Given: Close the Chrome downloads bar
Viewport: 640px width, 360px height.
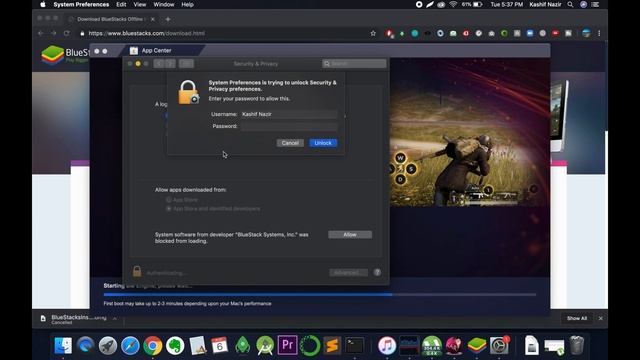Looking at the screenshot, I should click(x=600, y=318).
